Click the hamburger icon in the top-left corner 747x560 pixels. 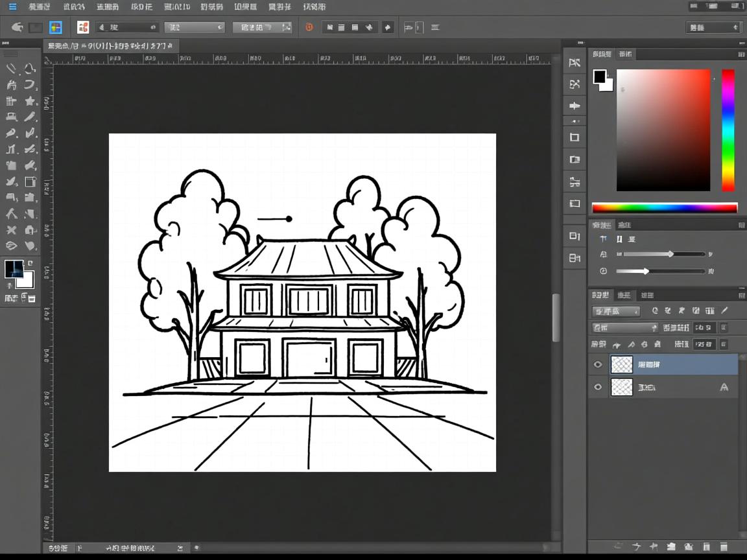point(12,7)
